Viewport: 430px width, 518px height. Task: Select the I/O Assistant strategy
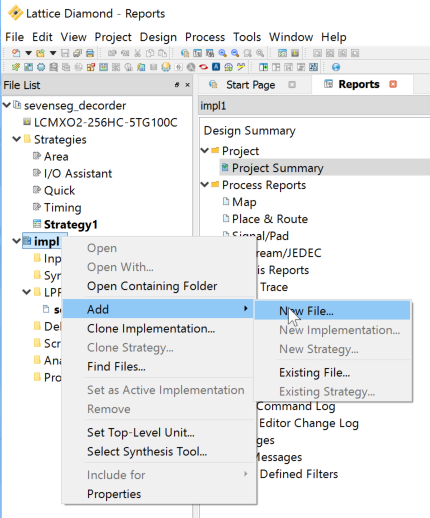click(78, 173)
